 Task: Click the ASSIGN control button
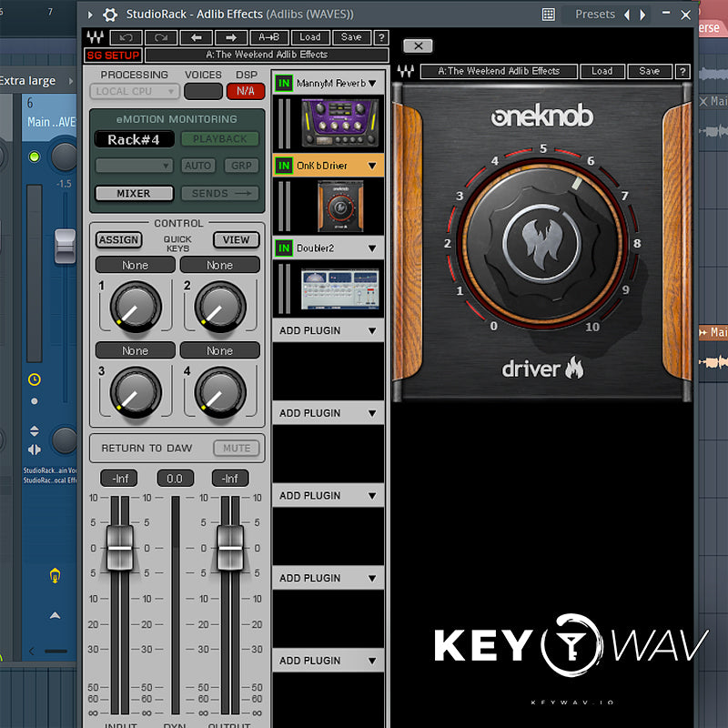[119, 240]
